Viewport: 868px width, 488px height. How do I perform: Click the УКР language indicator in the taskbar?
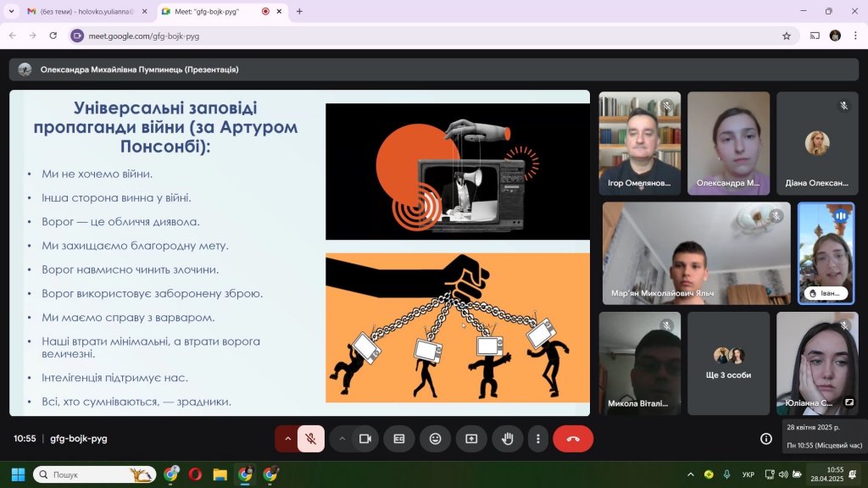(x=748, y=474)
